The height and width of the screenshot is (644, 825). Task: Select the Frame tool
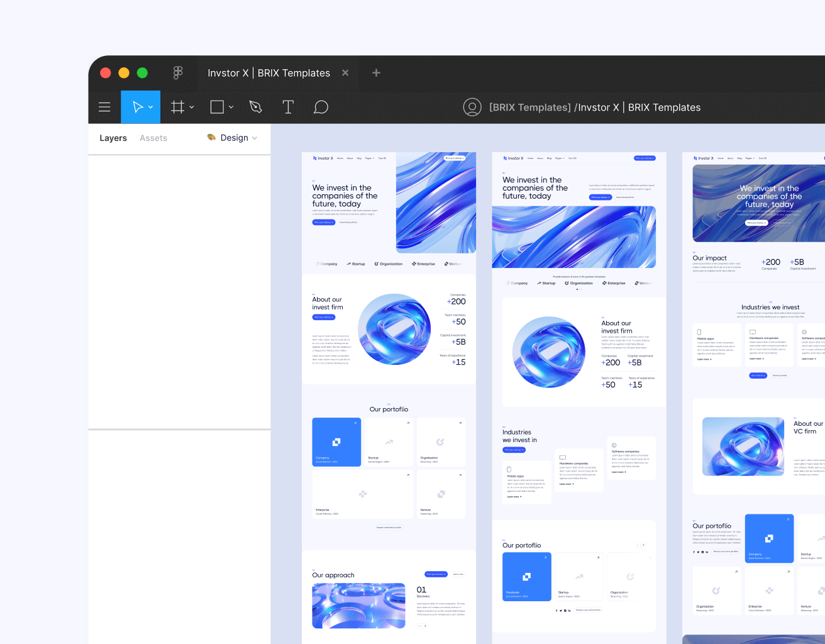click(x=177, y=107)
